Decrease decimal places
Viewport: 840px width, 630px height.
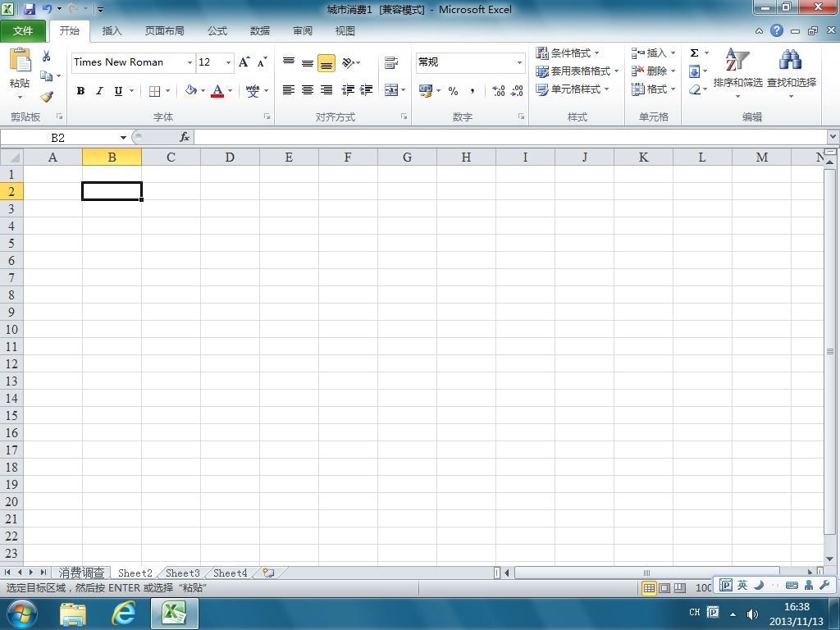(517, 91)
